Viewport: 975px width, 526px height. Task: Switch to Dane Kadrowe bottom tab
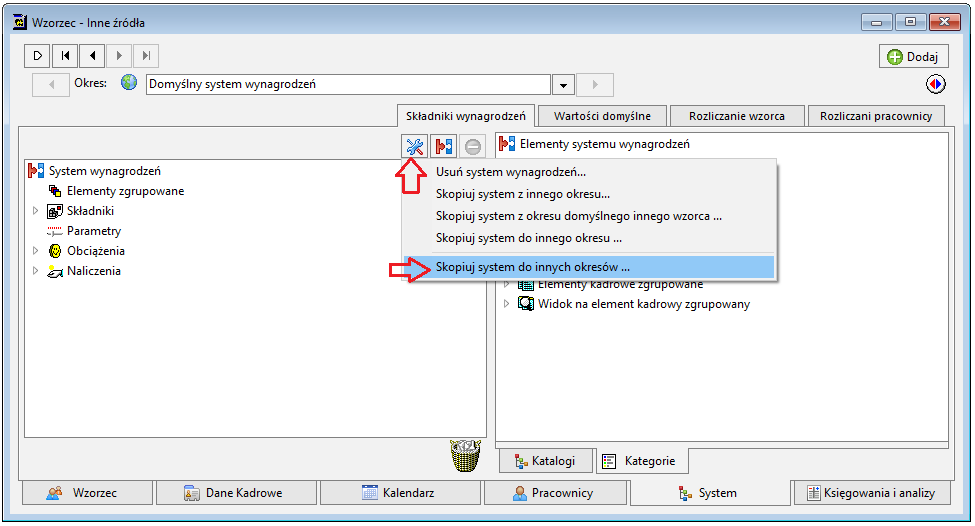tap(236, 493)
